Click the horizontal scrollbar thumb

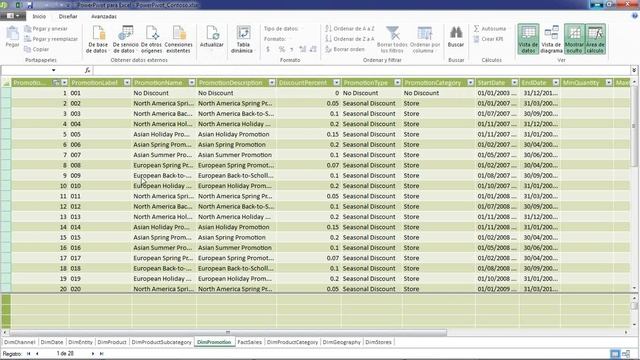click(x=228, y=332)
